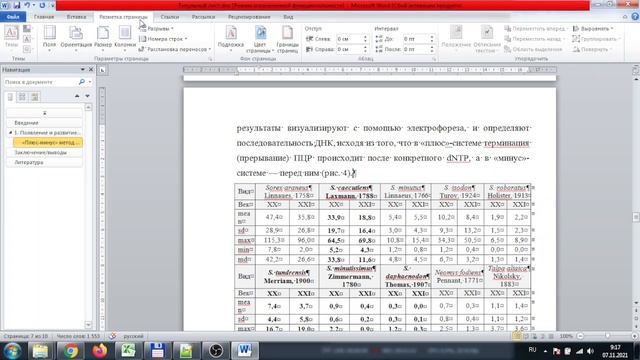Screen dimensions: 640x360
Task: Click the search magnifier in Навигация pane
Action: click(x=82, y=82)
